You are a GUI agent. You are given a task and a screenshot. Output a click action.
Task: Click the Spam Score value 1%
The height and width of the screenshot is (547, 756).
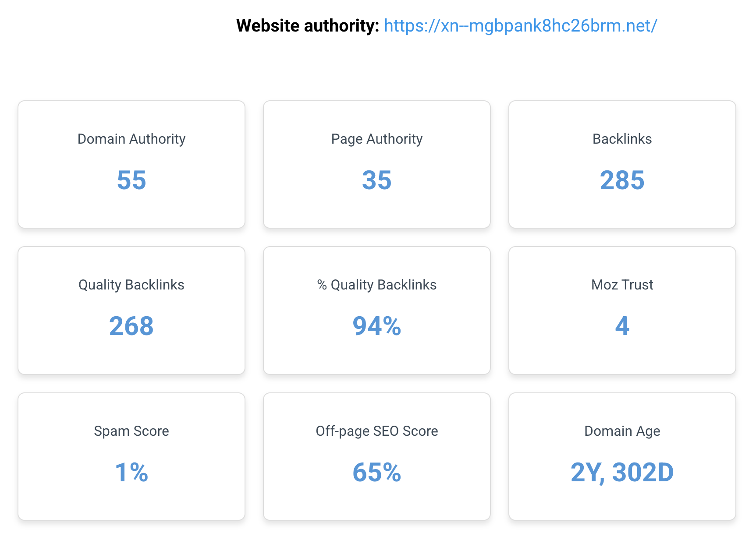click(131, 473)
